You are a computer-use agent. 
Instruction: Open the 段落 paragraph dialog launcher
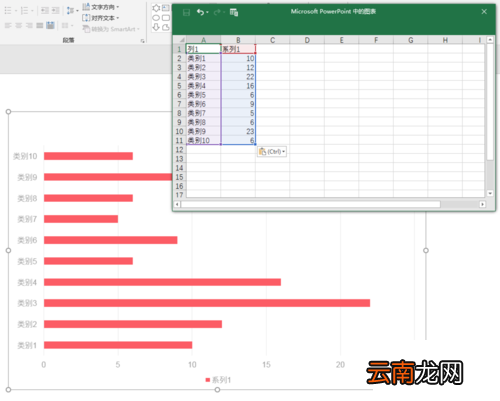(143, 41)
